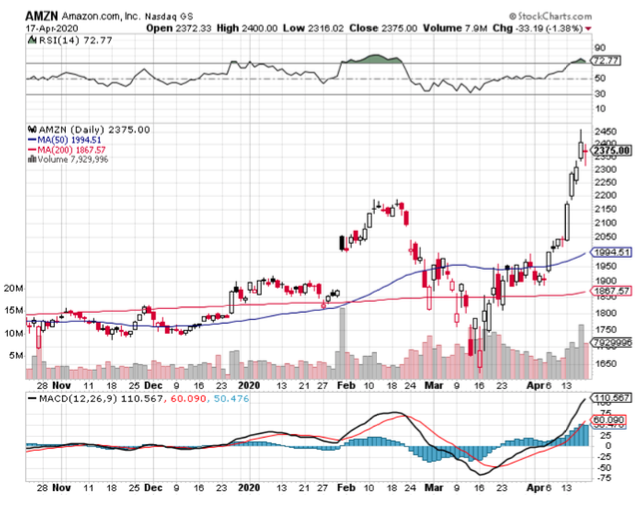The image size is (636, 507).
Task: Click the Amazon.com, Inc. company name
Action: 101,16
